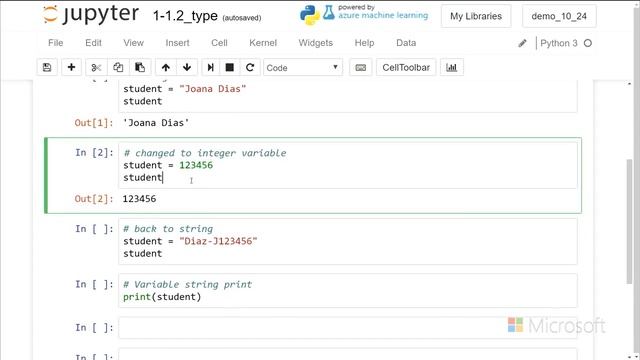Screen dimensions: 640x360
Task: Click the print(student) code cell
Action: [x=348, y=291]
